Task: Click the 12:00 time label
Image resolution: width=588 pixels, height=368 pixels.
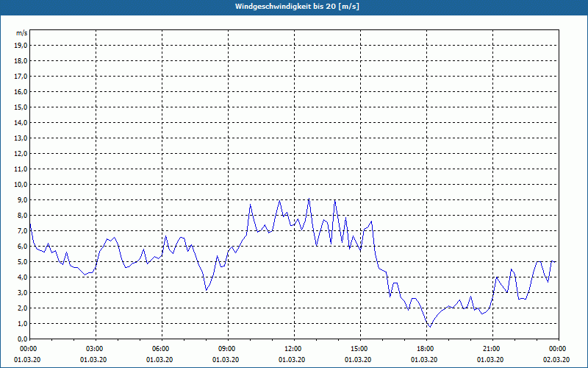Action: click(x=294, y=349)
